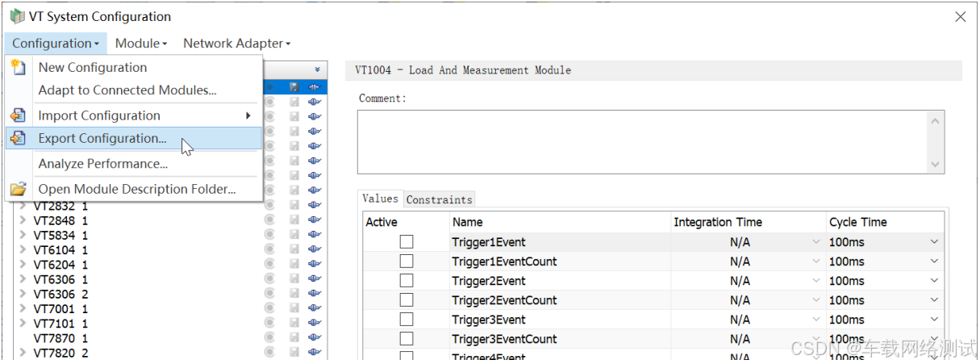Image resolution: width=980 pixels, height=364 pixels.
Task: Open Cycle Time dropdown for Trigger3Event
Action: click(934, 319)
